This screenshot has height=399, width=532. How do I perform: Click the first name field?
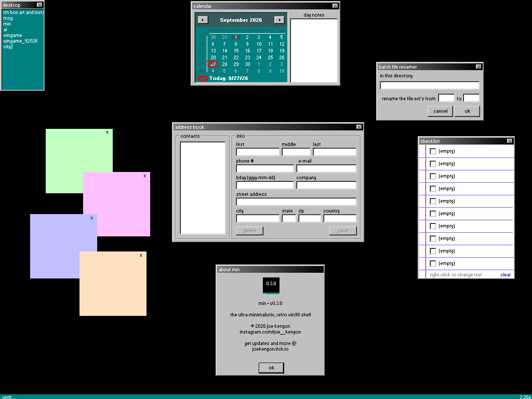[258, 152]
